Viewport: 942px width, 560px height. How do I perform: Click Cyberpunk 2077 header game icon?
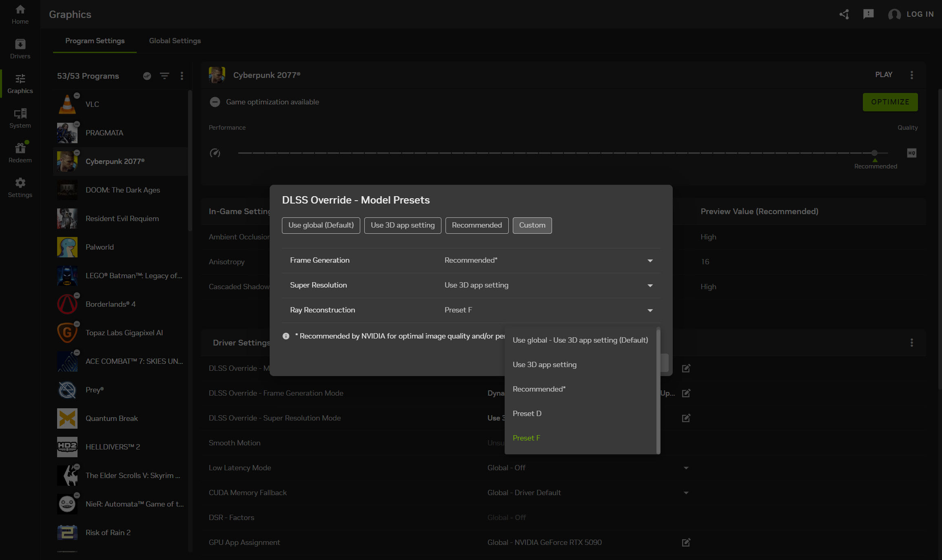[217, 75]
